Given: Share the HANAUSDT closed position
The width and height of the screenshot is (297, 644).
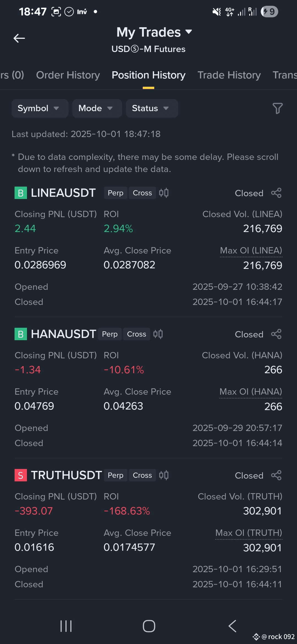Looking at the screenshot, I should click(x=276, y=334).
